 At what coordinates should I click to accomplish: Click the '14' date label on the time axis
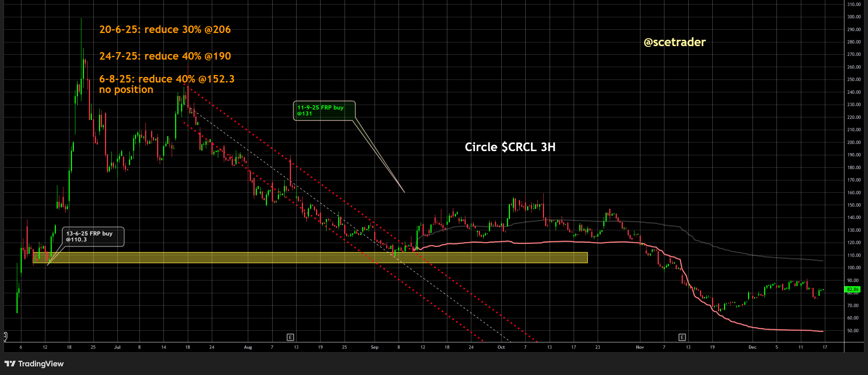(x=163, y=347)
